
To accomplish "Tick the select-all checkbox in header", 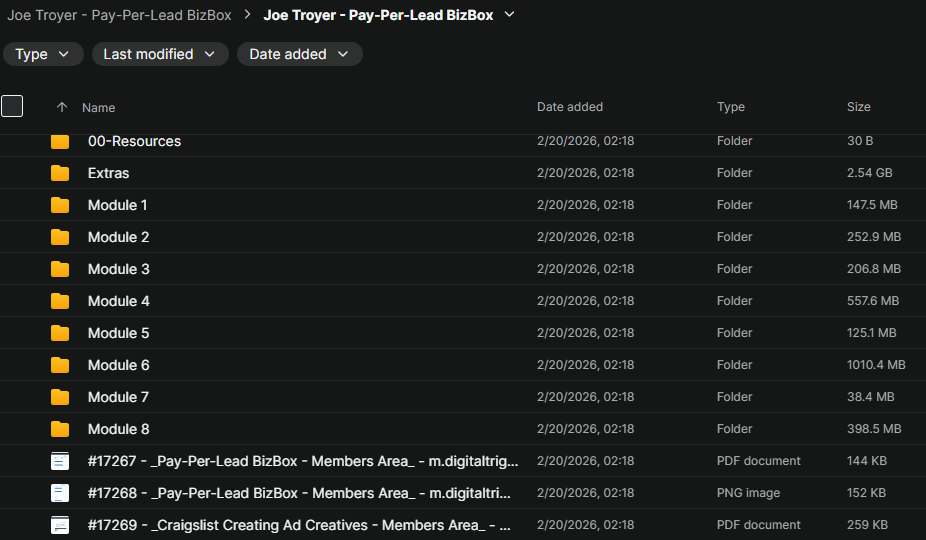I will pyautogui.click(x=12, y=106).
